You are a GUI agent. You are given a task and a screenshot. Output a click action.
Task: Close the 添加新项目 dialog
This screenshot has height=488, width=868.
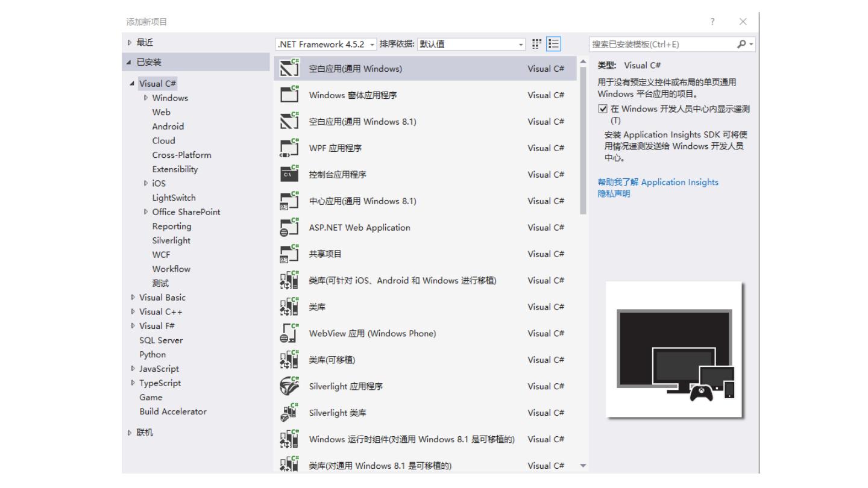tap(742, 22)
